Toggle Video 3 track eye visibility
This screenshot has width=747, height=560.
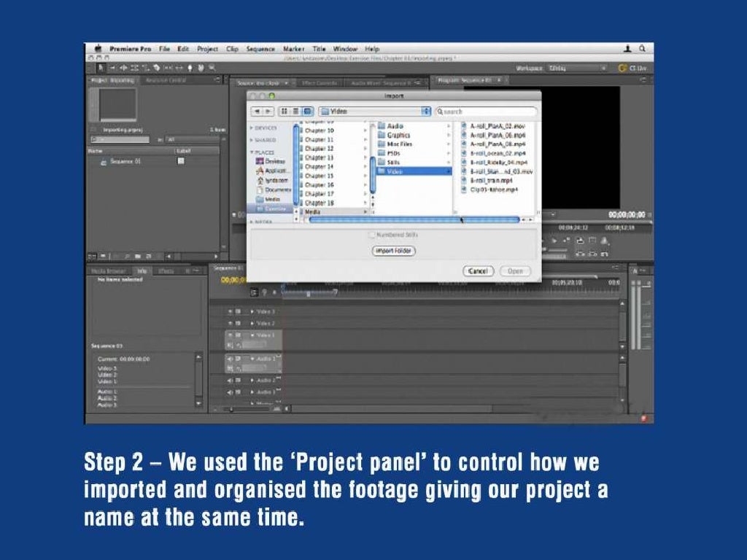[230, 311]
